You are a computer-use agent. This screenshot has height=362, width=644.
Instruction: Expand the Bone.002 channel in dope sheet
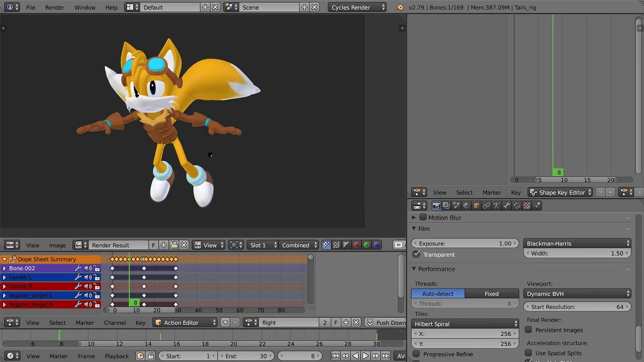[5, 268]
